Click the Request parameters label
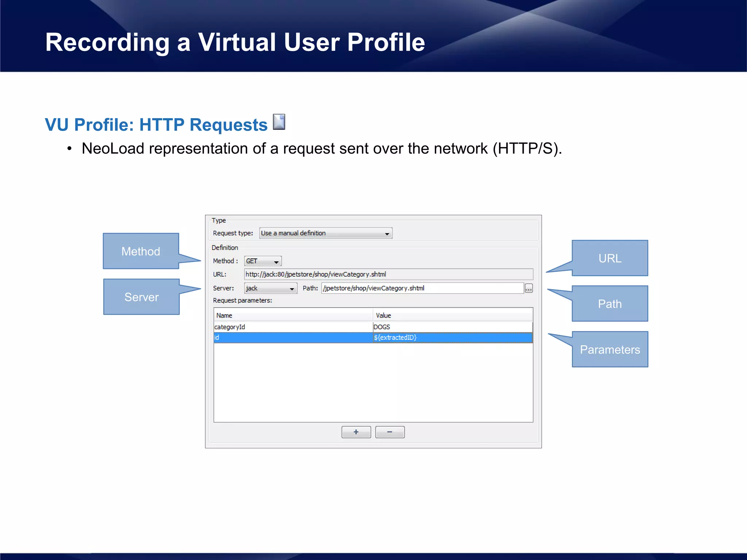The width and height of the screenshot is (747, 560). point(243,300)
